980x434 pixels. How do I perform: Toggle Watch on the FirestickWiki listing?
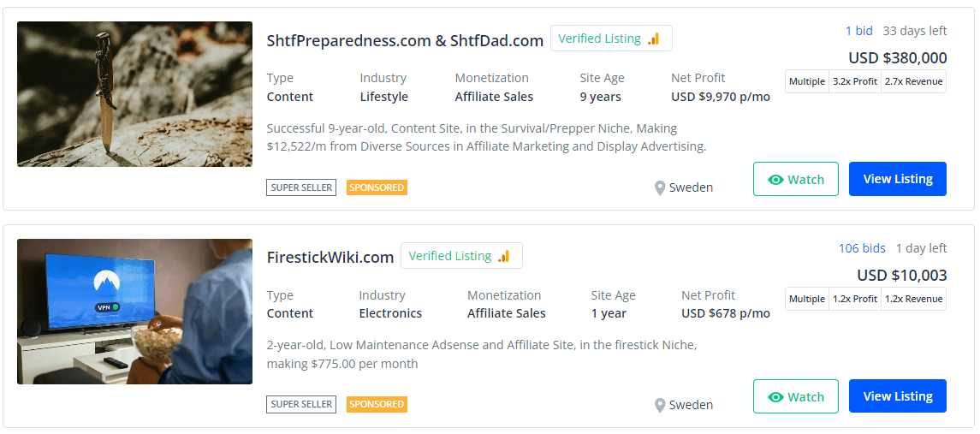click(795, 396)
